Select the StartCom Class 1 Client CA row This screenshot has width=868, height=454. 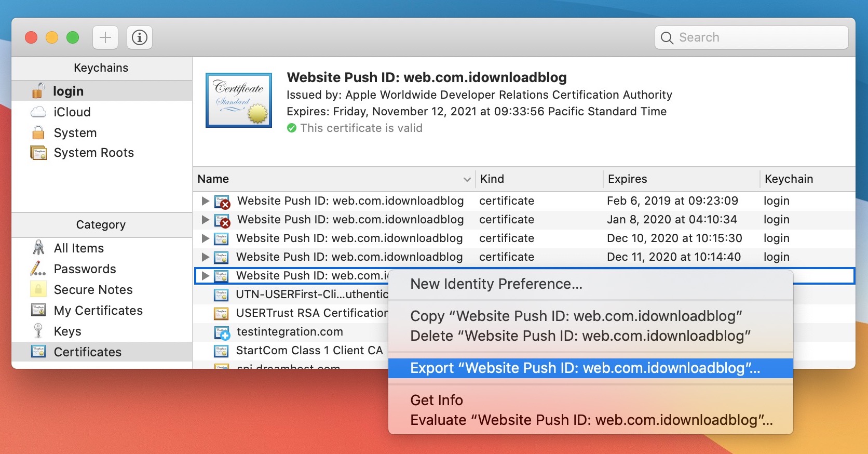click(x=309, y=350)
